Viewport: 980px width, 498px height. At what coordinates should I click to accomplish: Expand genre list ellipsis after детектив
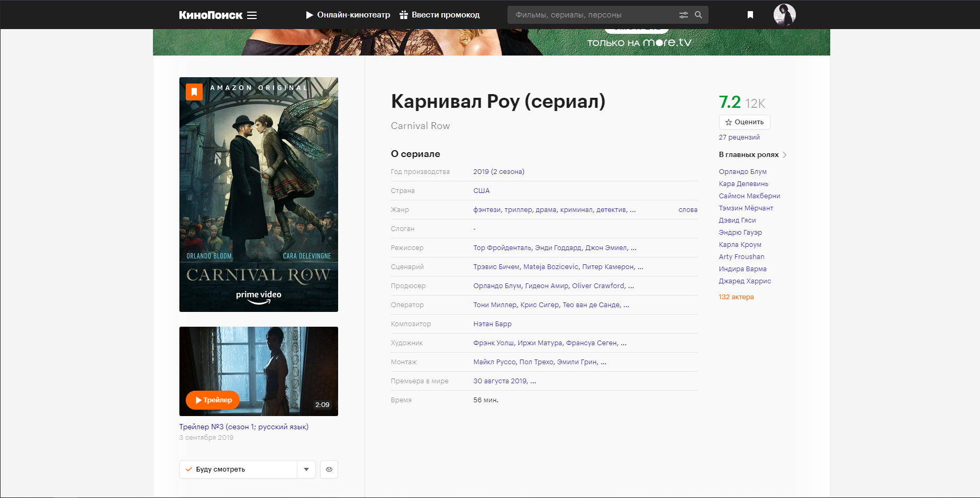tap(633, 210)
